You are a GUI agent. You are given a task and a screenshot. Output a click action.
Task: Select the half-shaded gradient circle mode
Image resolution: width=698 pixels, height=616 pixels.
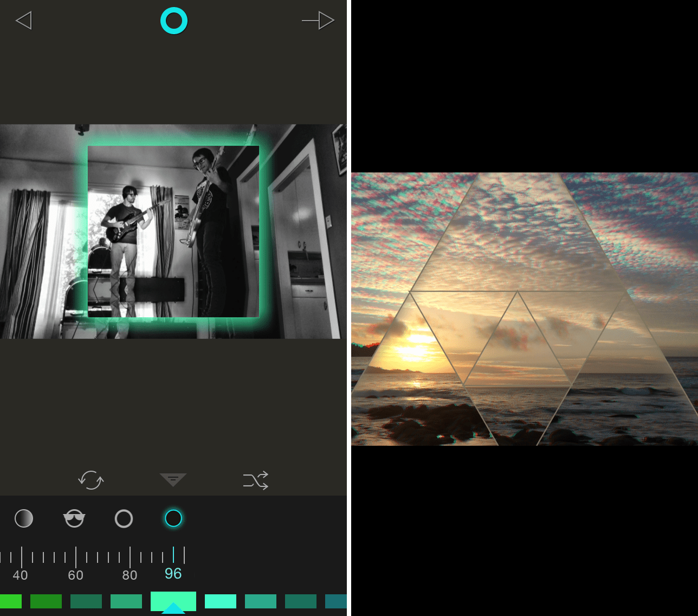(x=24, y=518)
